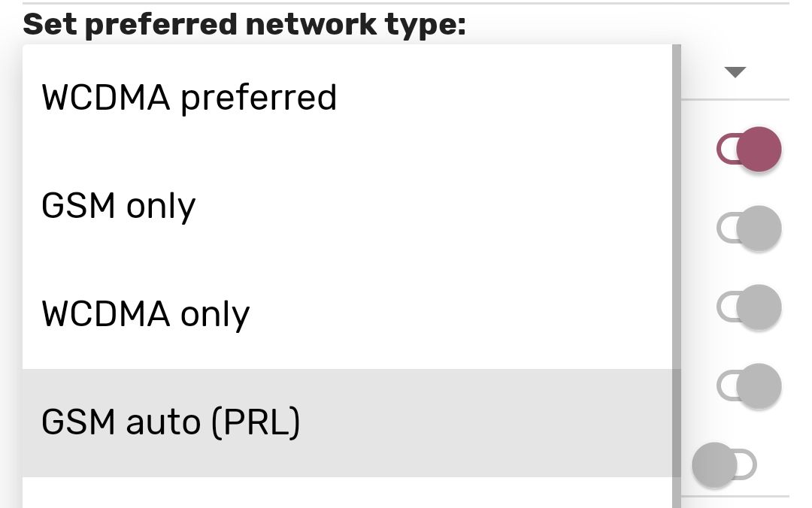Click the partially visible entry below GSM auto (PRL)
Screen dimensions: 812x508
(346, 494)
